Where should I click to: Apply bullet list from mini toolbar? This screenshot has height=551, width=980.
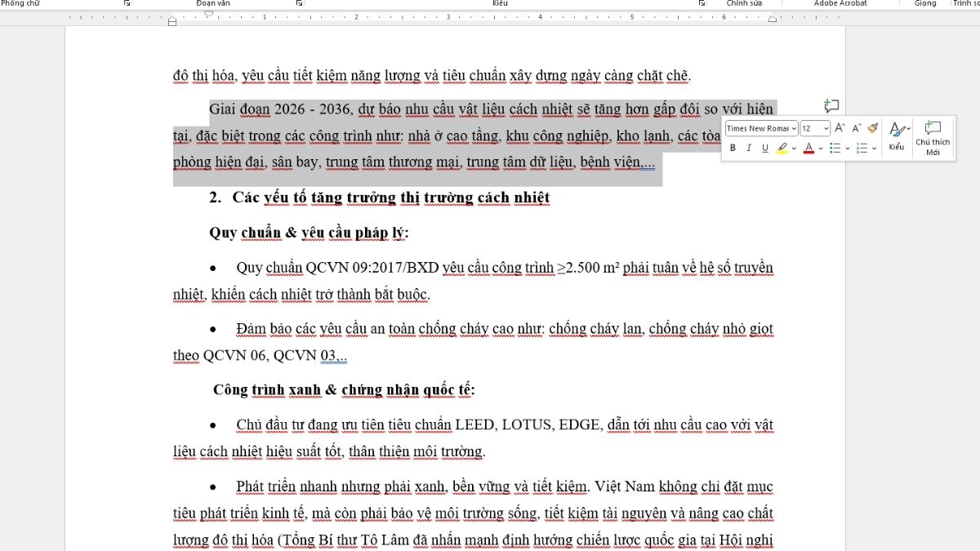point(835,148)
